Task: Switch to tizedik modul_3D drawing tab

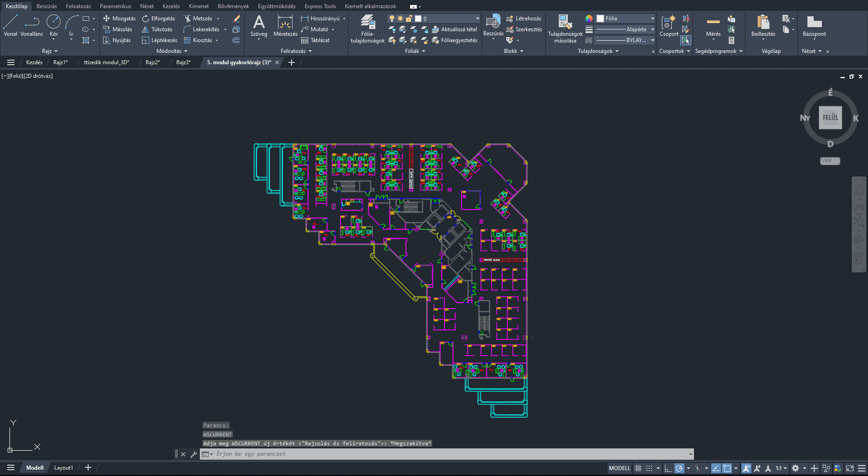Action: pyautogui.click(x=106, y=62)
